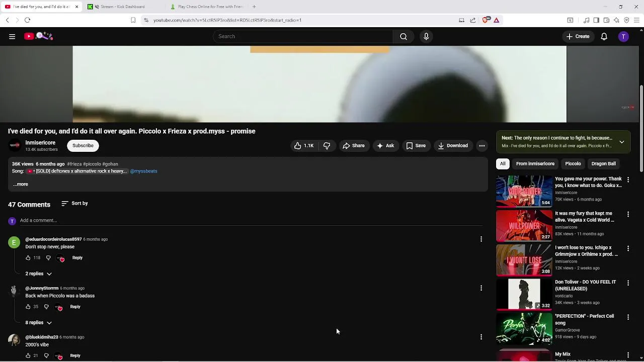
Task: Click the Ask button
Action: coord(385,146)
